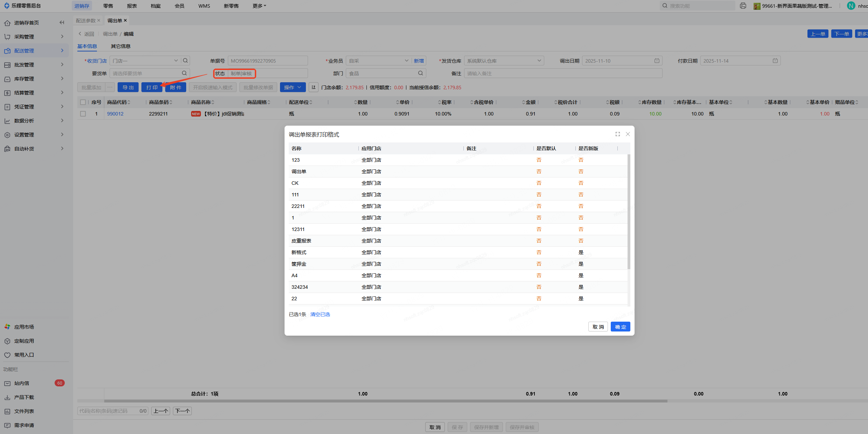This screenshot has width=868, height=434.
Task: Switch to the 其它信息 tab
Action: (x=120, y=46)
